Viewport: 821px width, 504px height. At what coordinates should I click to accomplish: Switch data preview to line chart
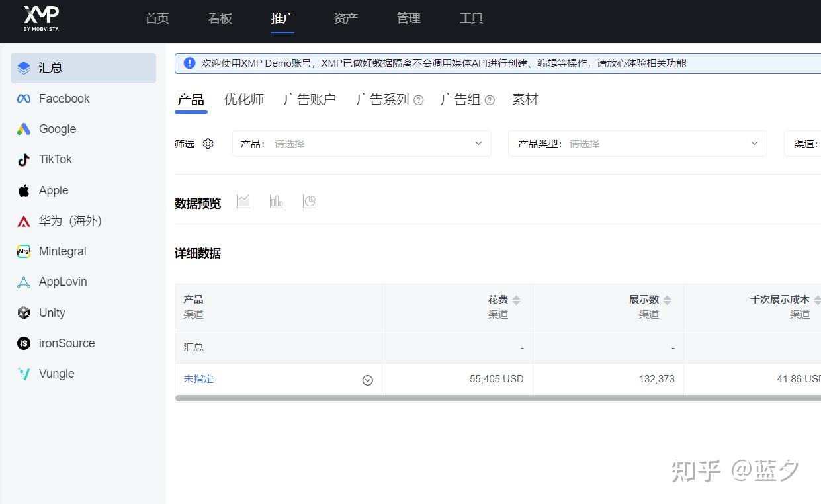click(243, 201)
